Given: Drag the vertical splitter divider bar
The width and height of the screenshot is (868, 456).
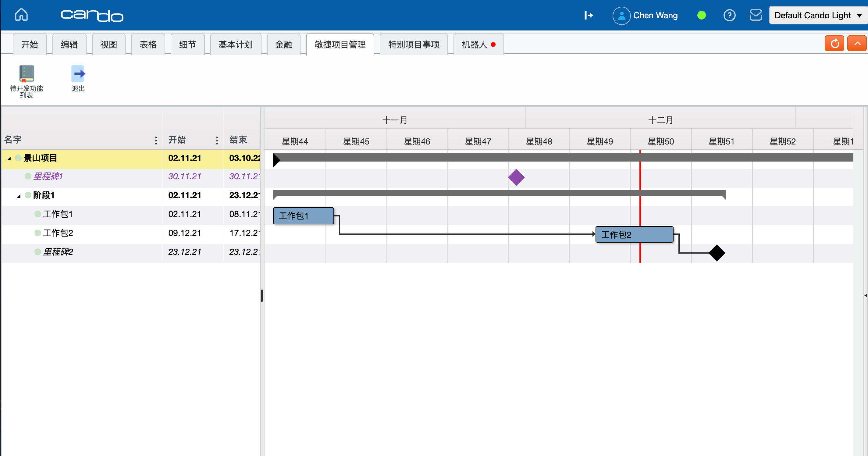Looking at the screenshot, I should (x=263, y=296).
